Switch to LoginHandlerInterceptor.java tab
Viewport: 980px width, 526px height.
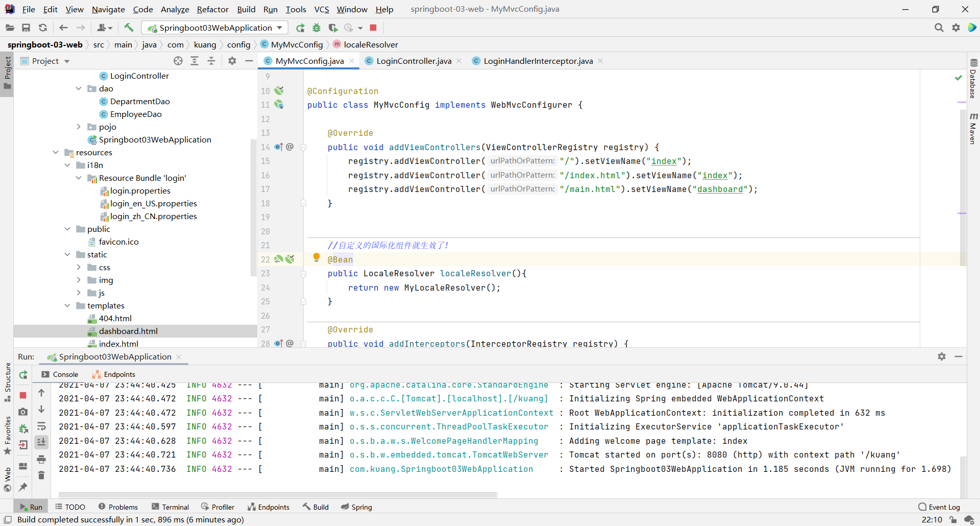click(x=538, y=61)
